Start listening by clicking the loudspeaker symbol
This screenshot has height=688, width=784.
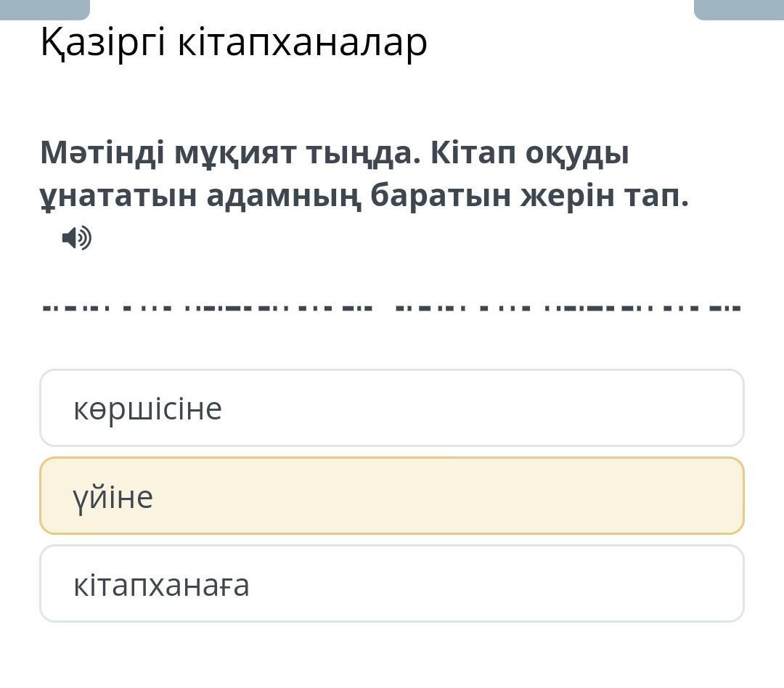click(x=76, y=237)
